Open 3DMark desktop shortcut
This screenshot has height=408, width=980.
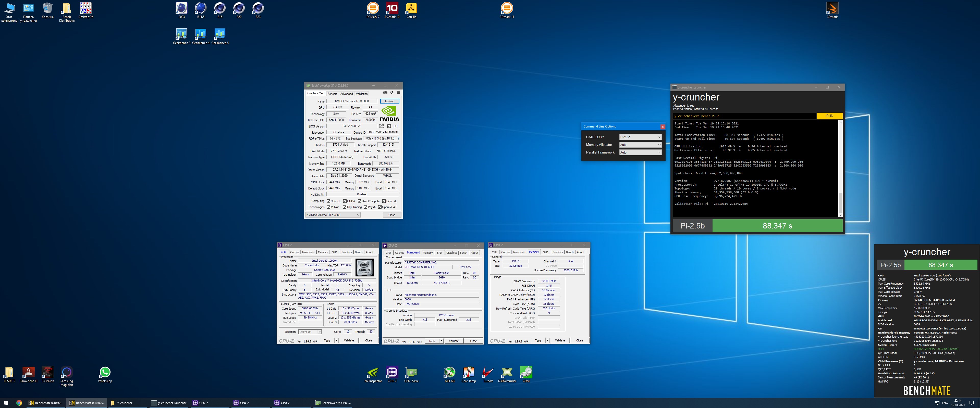[x=832, y=10]
